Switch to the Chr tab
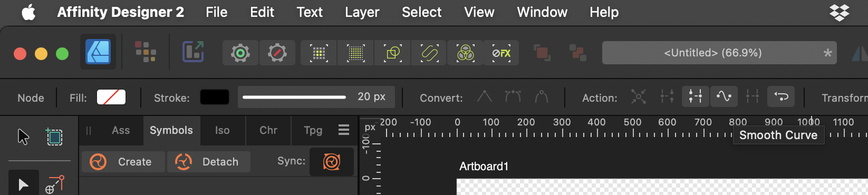The height and width of the screenshot is (195, 868). click(268, 130)
